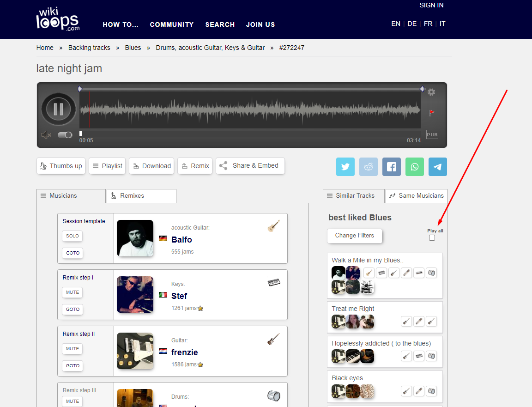Open frenzie's guitar avatar
The width and height of the screenshot is (532, 407).
click(x=135, y=351)
